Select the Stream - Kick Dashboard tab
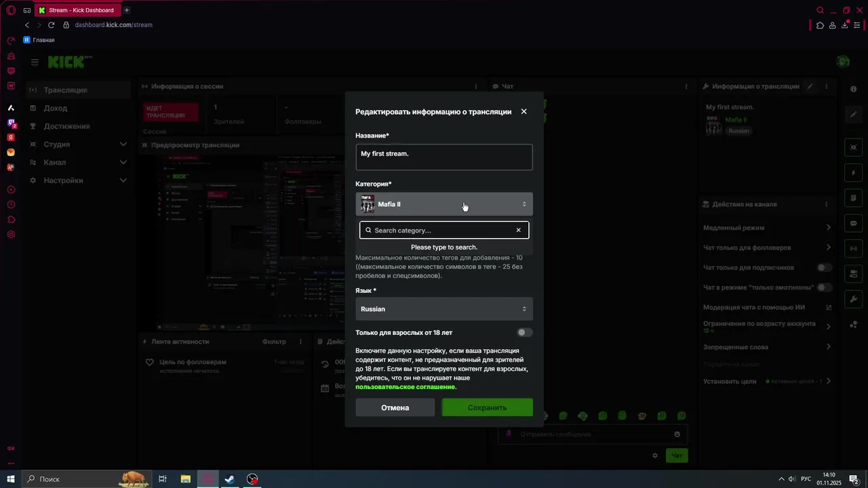 (77, 10)
